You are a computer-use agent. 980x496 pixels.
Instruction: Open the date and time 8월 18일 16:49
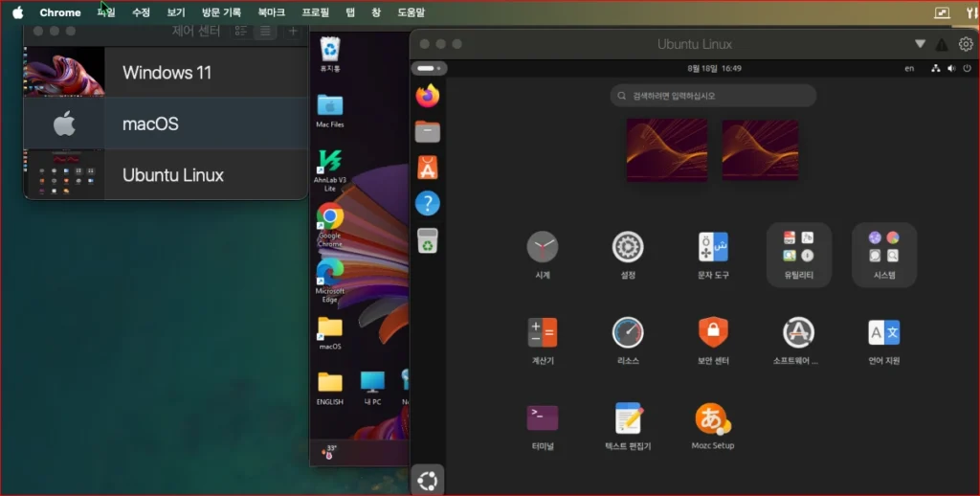click(714, 68)
